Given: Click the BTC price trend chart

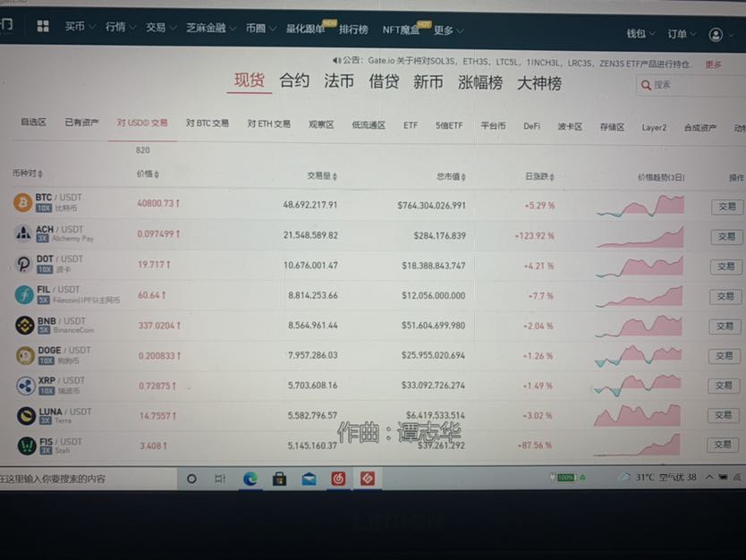Looking at the screenshot, I should click(x=640, y=206).
